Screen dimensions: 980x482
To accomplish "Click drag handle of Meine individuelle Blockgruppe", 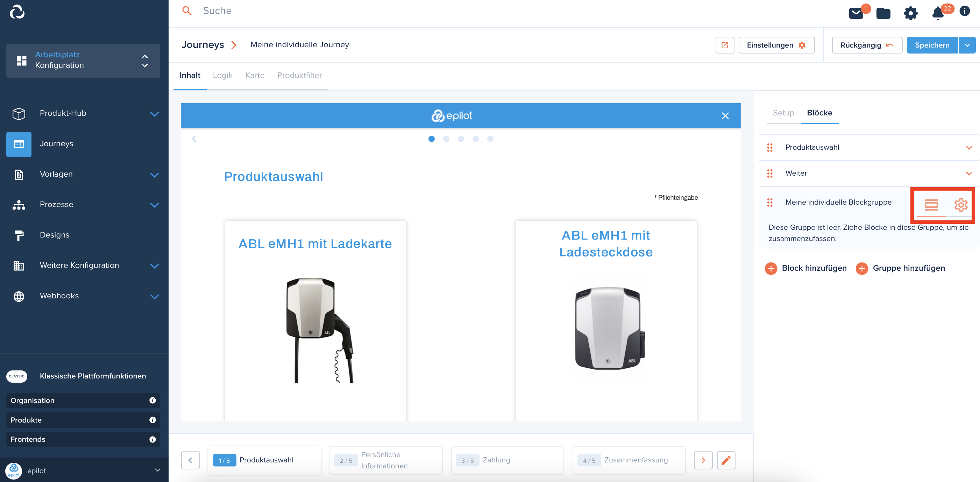I will (769, 203).
